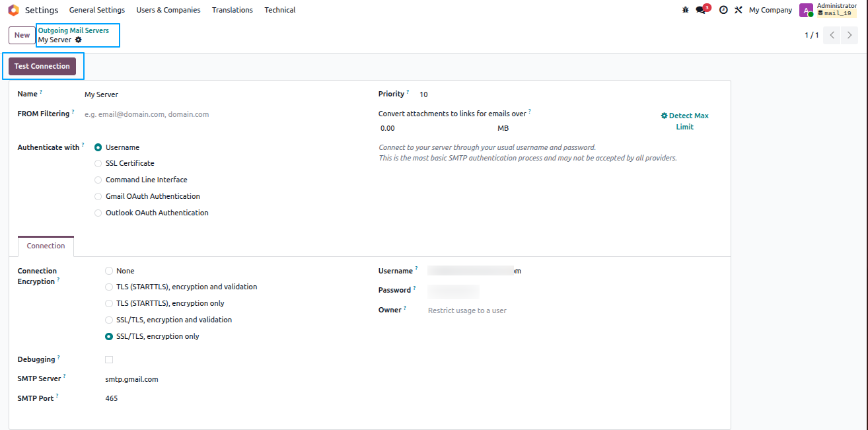Click the Administrator user avatar
This screenshot has height=430, width=868.
806,10
